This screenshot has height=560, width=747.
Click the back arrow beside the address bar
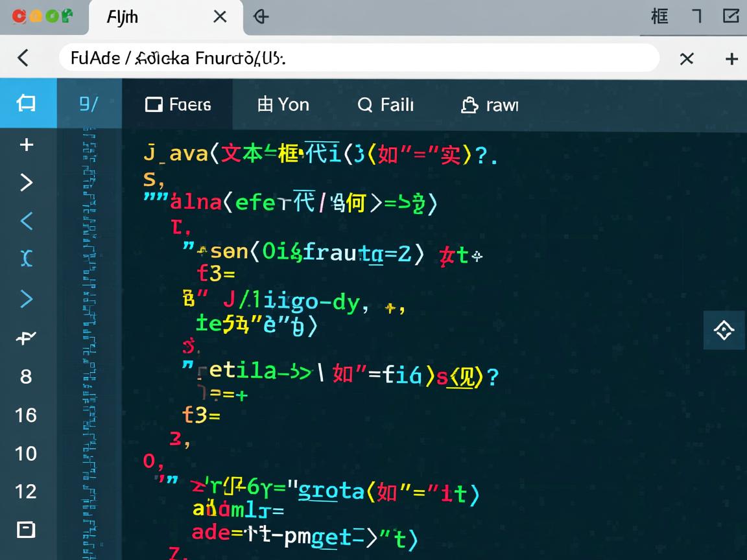tap(23, 58)
